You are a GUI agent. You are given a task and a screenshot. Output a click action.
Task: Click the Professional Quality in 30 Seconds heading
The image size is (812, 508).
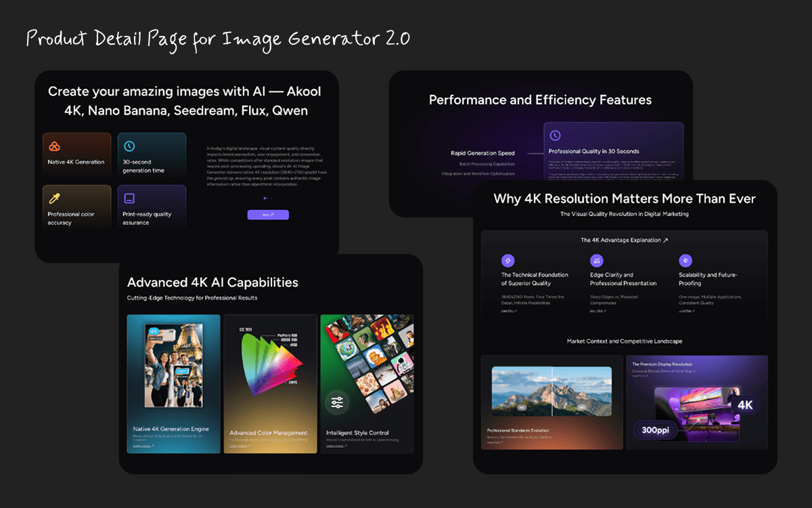pos(594,151)
